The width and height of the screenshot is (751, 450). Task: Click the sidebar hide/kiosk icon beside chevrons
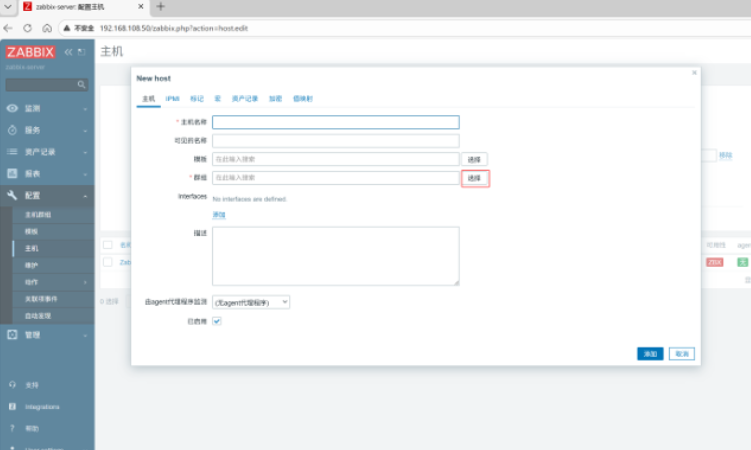pyautogui.click(x=81, y=52)
